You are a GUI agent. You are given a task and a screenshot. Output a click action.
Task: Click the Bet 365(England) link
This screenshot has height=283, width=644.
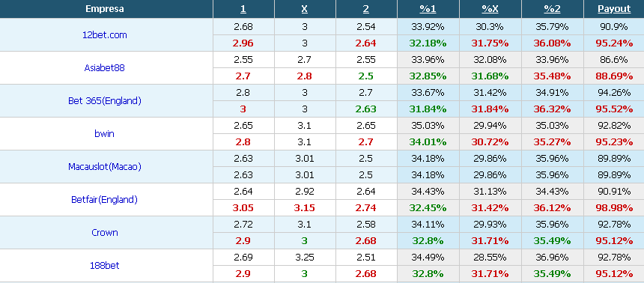tap(105, 100)
